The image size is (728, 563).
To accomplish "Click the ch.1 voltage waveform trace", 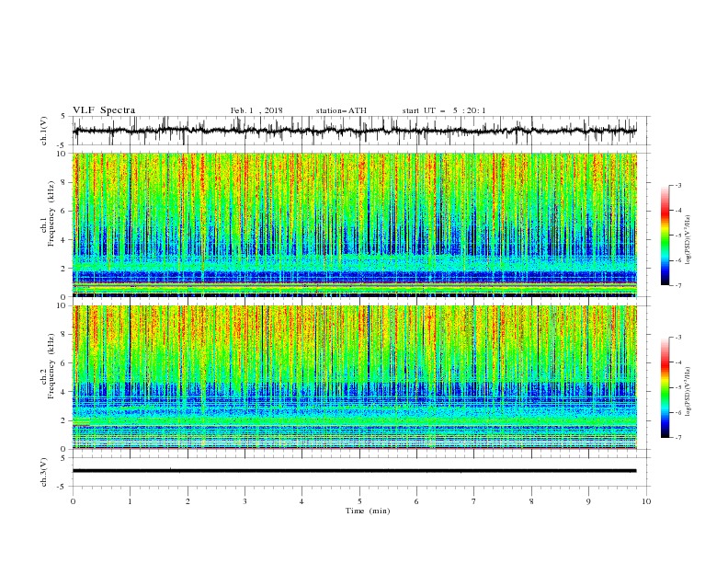I will tap(354, 131).
